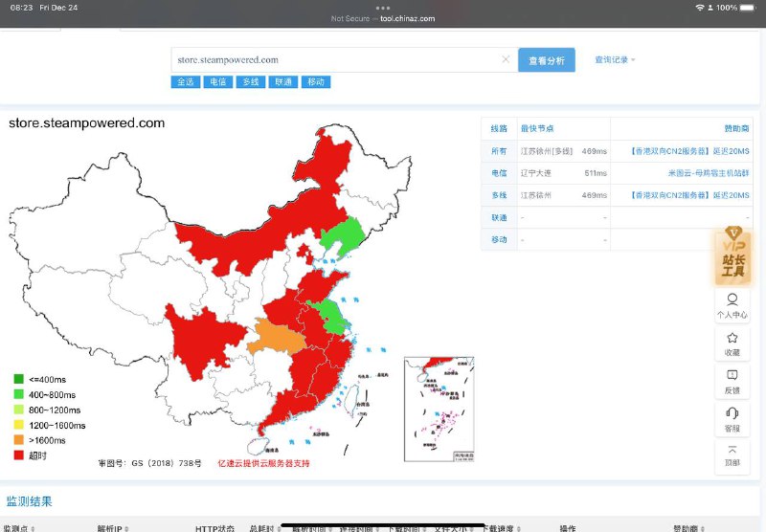Open the 米图云-母鸡宿主机站群 sponsor link
Image resolution: width=766 pixels, height=532 pixels.
coord(709,173)
